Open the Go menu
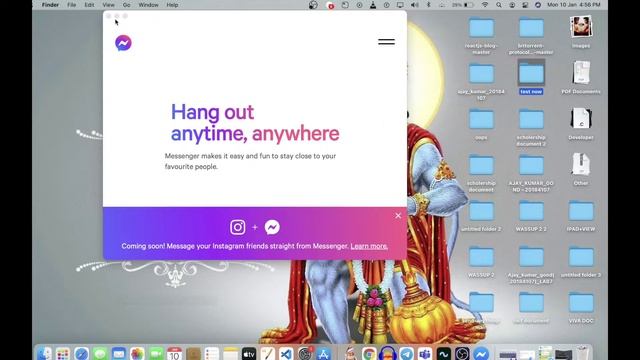The width and height of the screenshot is (640, 360). pos(127,5)
